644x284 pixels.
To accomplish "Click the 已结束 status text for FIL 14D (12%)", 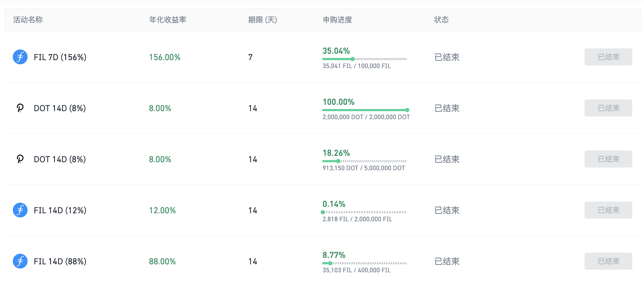I will pyautogui.click(x=447, y=210).
